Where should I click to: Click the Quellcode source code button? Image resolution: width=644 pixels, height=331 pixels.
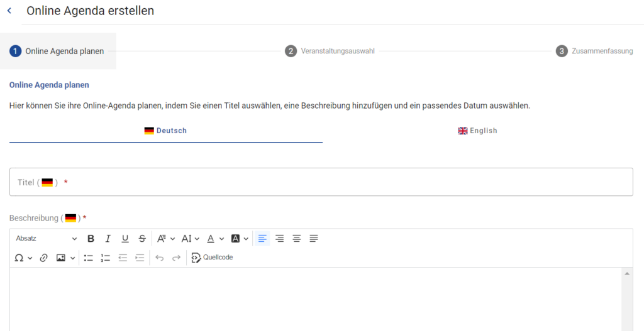(212, 258)
